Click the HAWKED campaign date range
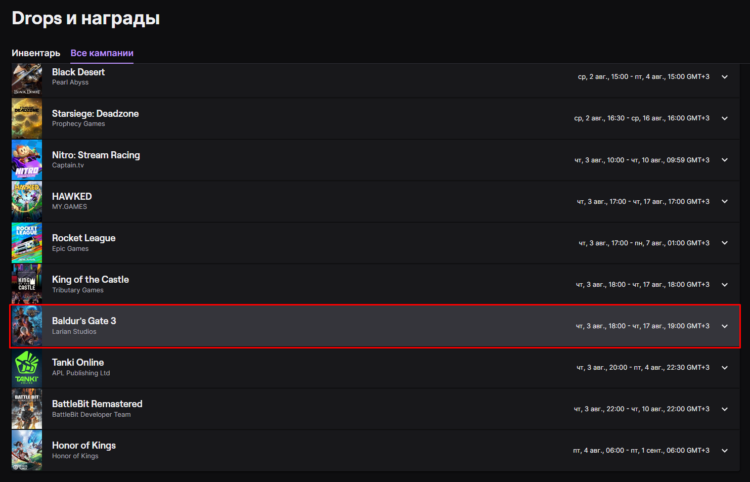Image resolution: width=750 pixels, height=482 pixels. (642, 201)
